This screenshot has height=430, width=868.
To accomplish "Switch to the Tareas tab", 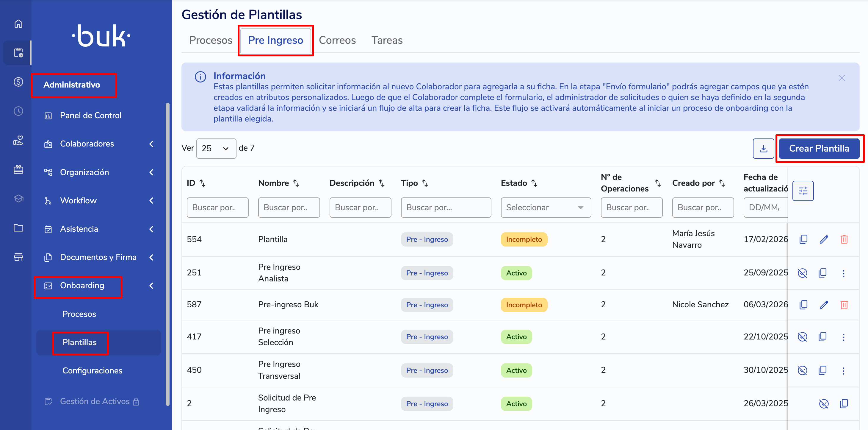I will 387,40.
